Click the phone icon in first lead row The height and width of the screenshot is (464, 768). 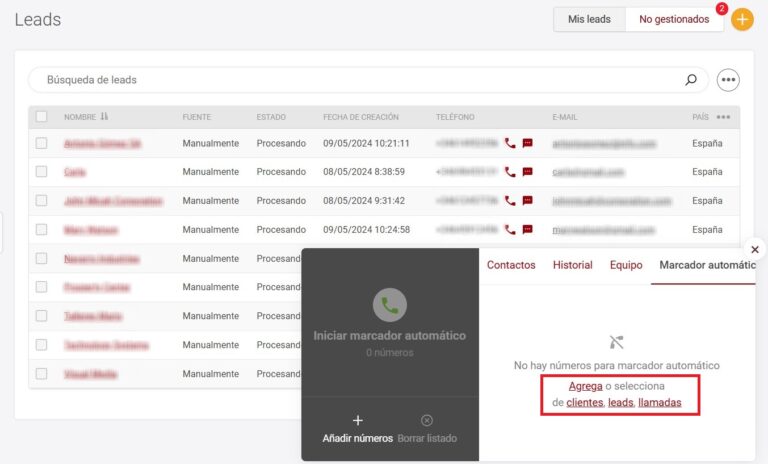pyautogui.click(x=510, y=143)
